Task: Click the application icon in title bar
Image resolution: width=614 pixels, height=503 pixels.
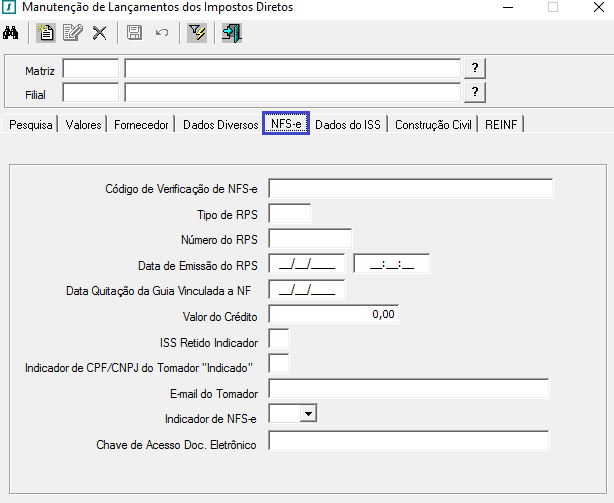Action: 9,7
